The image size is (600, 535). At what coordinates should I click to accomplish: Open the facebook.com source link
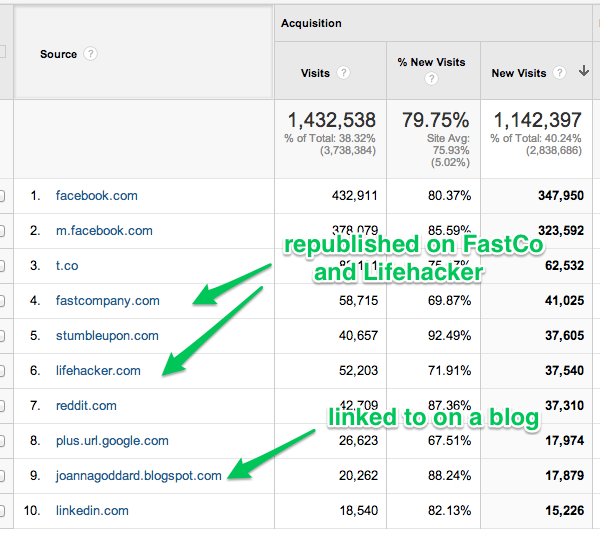96,196
